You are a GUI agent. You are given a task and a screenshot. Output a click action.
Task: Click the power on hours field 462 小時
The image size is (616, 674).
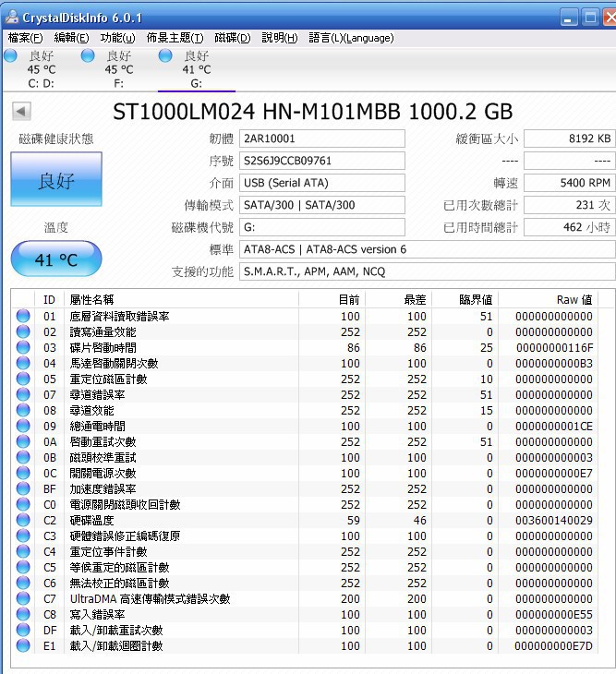tap(570, 227)
